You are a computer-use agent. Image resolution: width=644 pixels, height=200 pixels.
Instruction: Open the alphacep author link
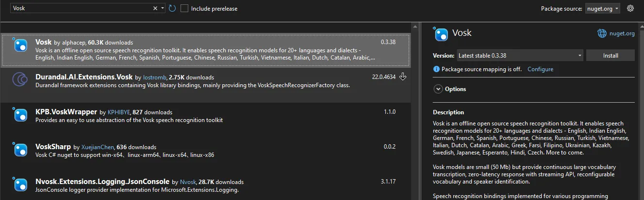point(74,43)
